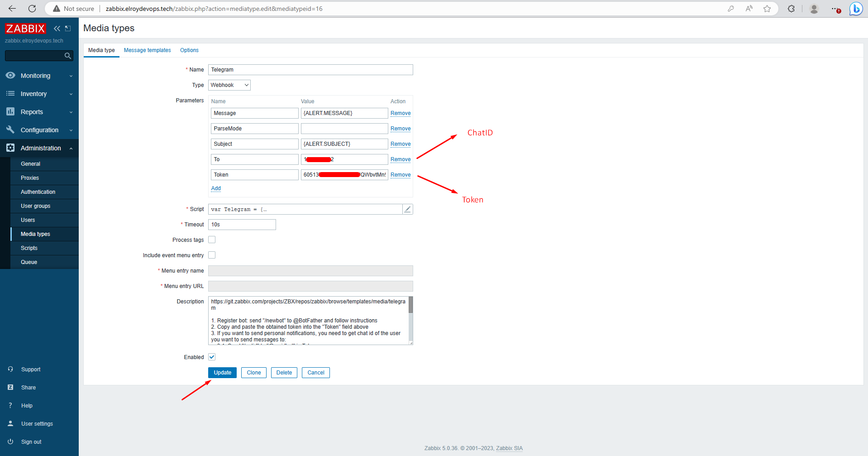Remove the ParseMode parameter row

(401, 129)
